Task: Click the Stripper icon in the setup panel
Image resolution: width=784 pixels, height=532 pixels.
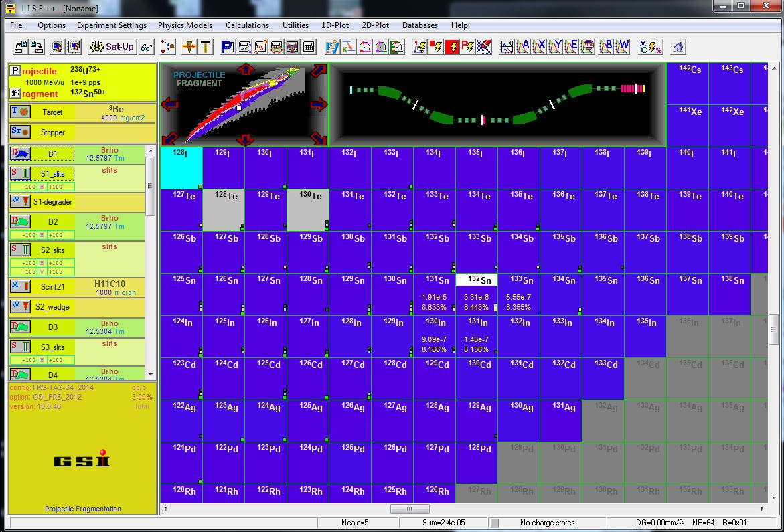Action: coord(20,132)
